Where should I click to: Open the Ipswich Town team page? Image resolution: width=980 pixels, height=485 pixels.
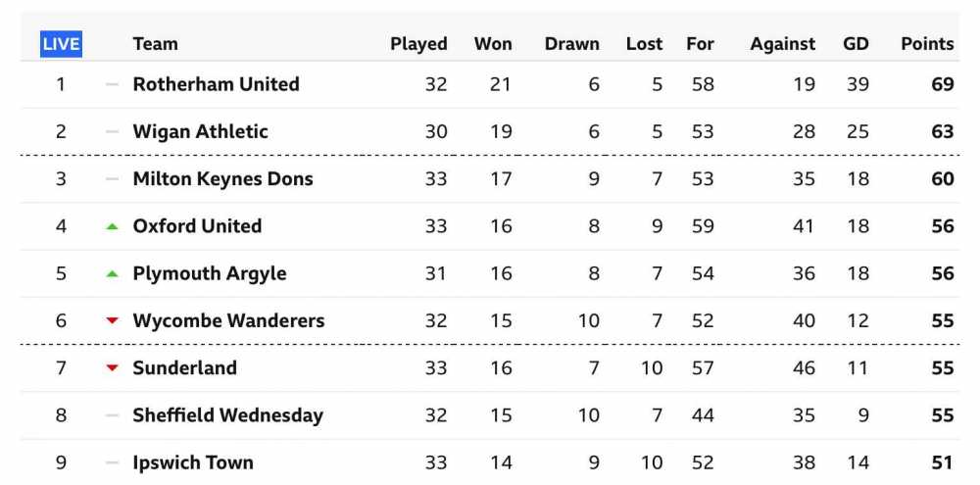pyautogui.click(x=193, y=463)
